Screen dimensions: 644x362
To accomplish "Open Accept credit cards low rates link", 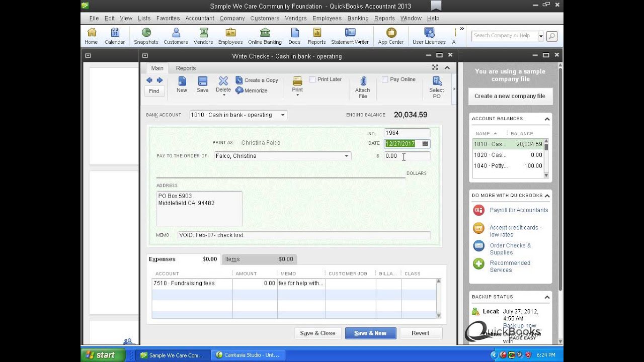I will click(x=516, y=231).
